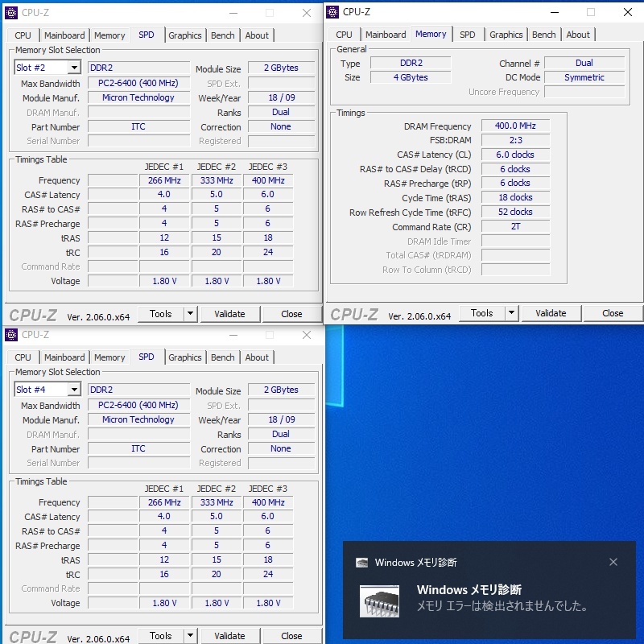The width and height of the screenshot is (644, 644).
Task: Open the Bench tab in the Slot #2 window
Action: (223, 35)
